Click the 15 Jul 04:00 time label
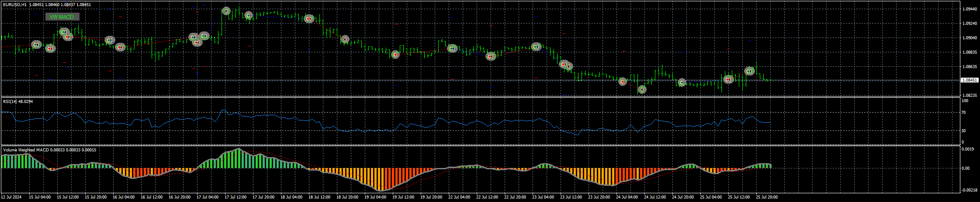Viewport: 980px width, 202px height. (x=40, y=197)
